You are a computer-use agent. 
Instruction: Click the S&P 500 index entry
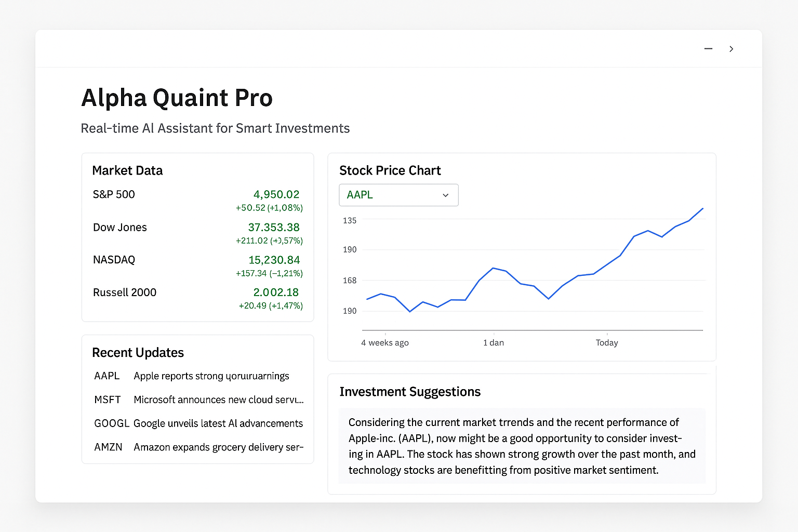[114, 194]
